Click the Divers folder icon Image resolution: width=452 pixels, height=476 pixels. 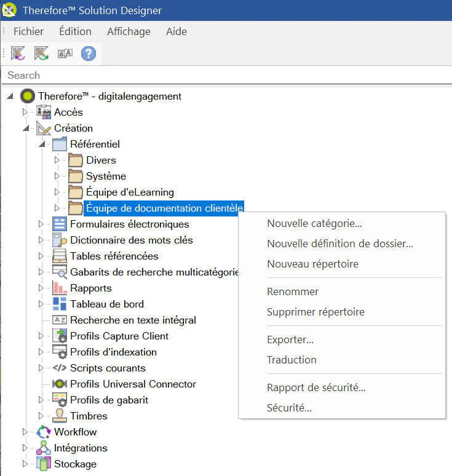pyautogui.click(x=76, y=161)
